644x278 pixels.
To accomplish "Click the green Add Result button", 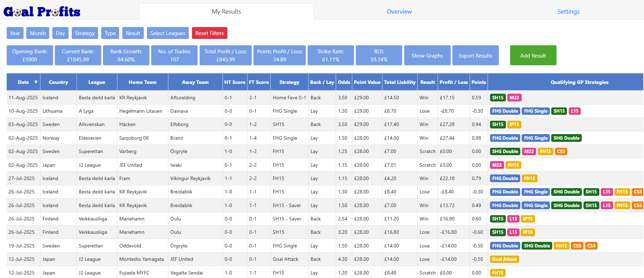I will pos(533,55).
